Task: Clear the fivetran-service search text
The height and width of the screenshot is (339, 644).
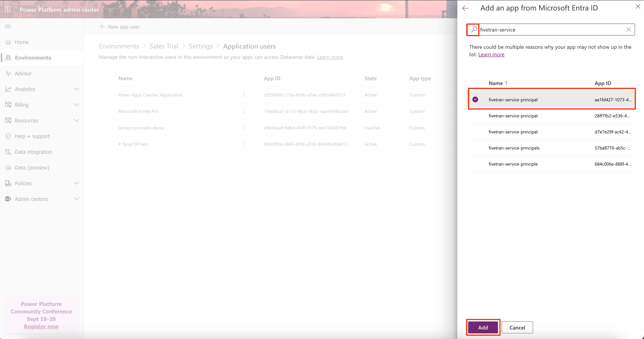Action: point(629,30)
